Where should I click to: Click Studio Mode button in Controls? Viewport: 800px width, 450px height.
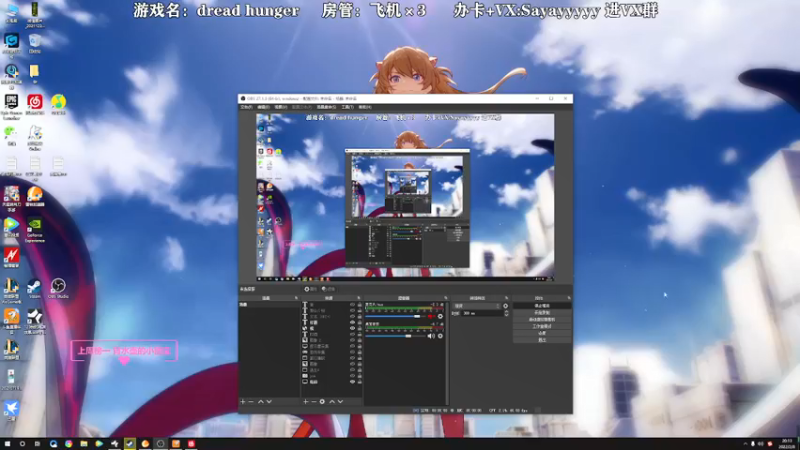[542, 326]
